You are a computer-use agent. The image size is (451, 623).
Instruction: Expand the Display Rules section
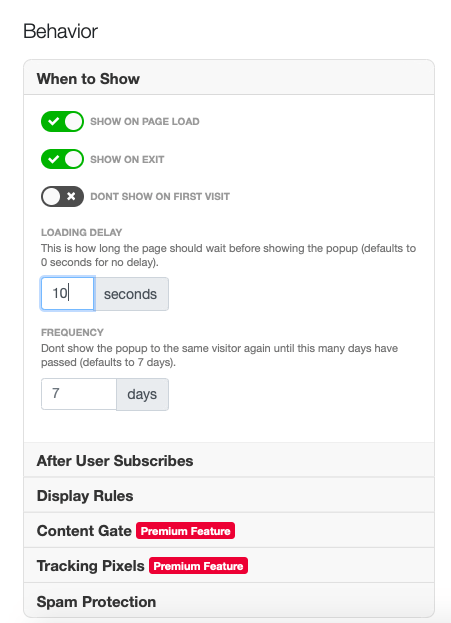(x=229, y=495)
